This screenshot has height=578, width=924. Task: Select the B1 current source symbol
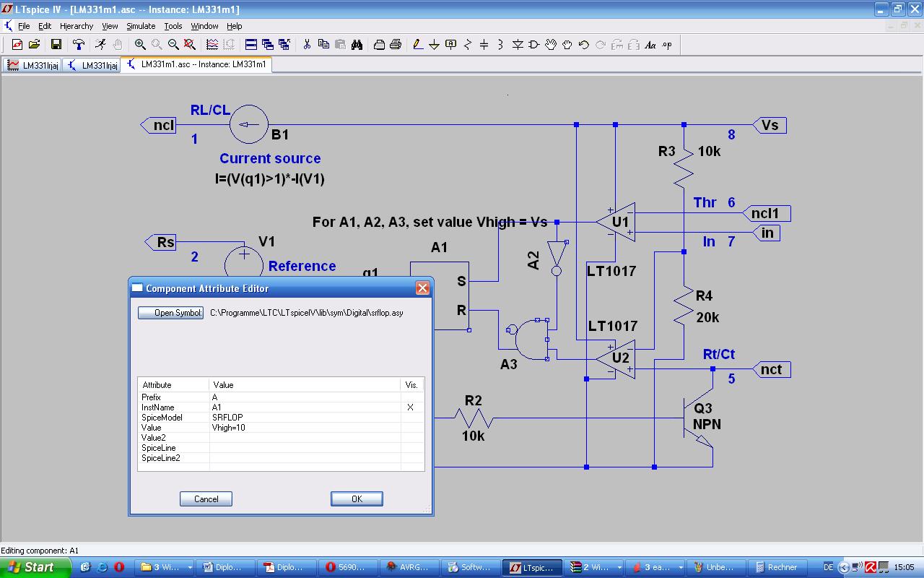coord(248,125)
